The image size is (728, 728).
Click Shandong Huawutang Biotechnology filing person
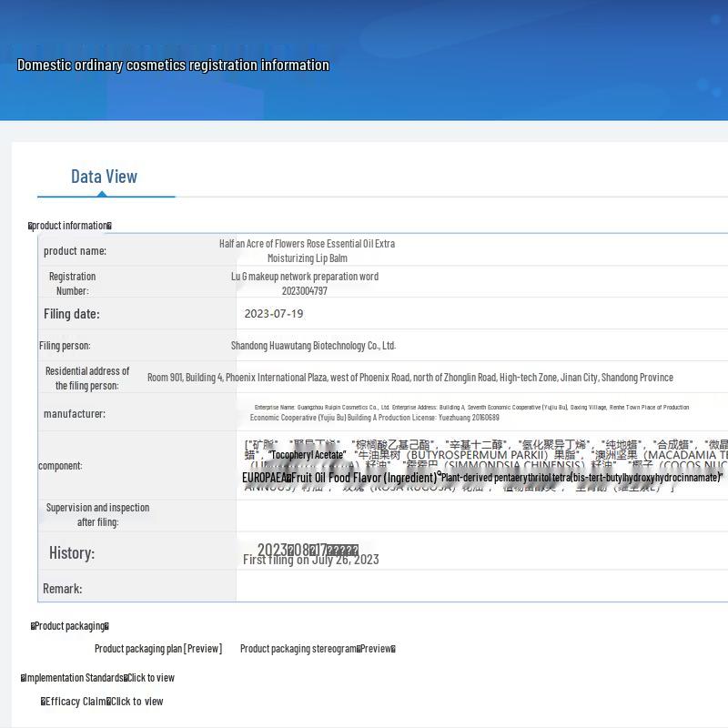tap(313, 346)
